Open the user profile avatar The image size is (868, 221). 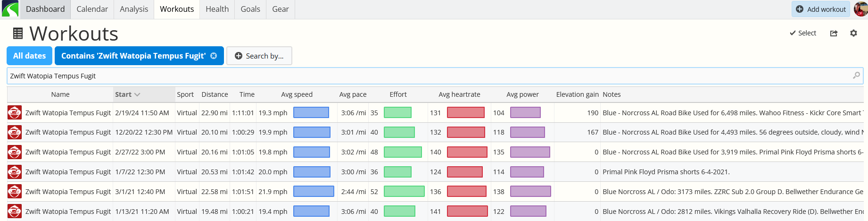(860, 9)
